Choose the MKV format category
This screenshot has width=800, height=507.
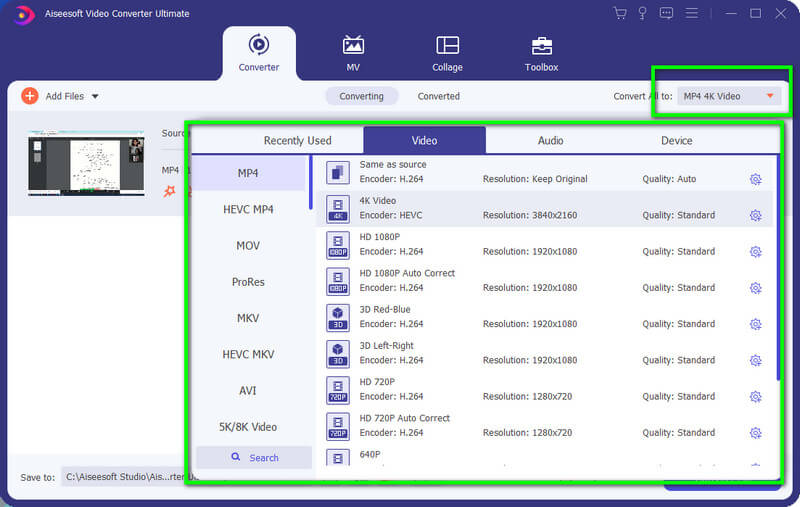pyautogui.click(x=248, y=318)
